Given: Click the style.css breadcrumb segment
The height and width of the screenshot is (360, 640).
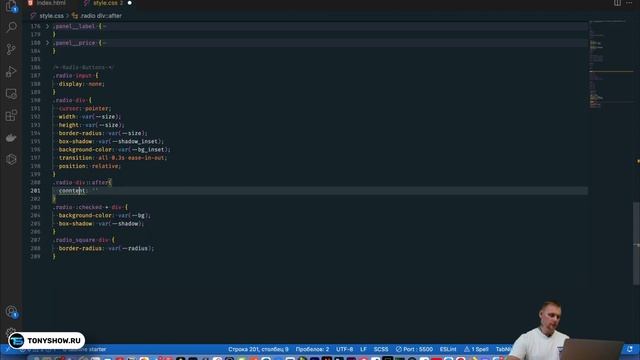Looking at the screenshot, I should pyautogui.click(x=51, y=16).
